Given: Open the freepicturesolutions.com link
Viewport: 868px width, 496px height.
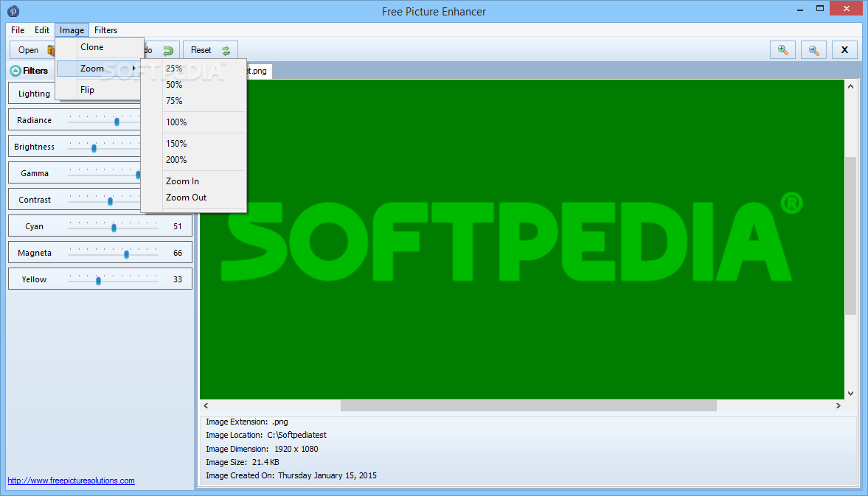Looking at the screenshot, I should [x=71, y=481].
